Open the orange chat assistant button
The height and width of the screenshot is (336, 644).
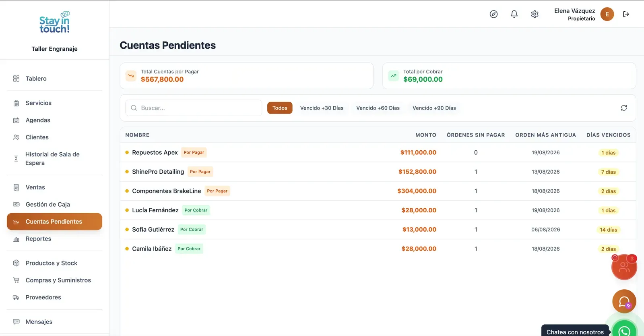[x=624, y=301]
